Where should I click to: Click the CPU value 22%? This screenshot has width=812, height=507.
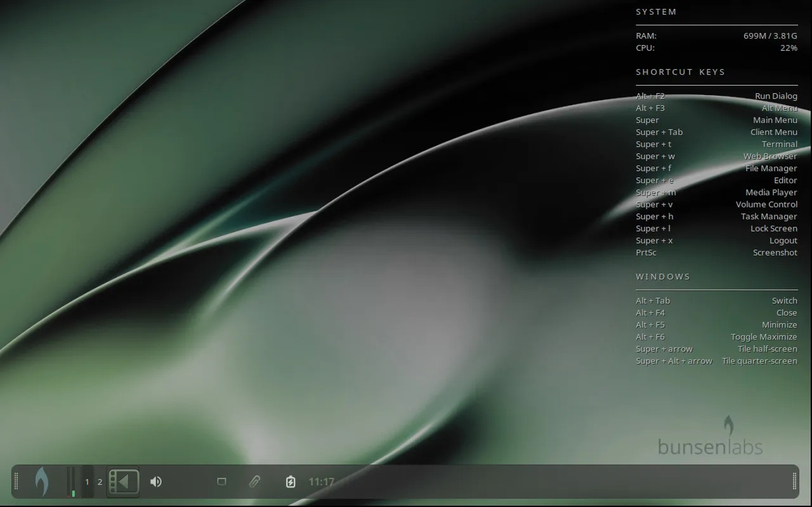[789, 48]
